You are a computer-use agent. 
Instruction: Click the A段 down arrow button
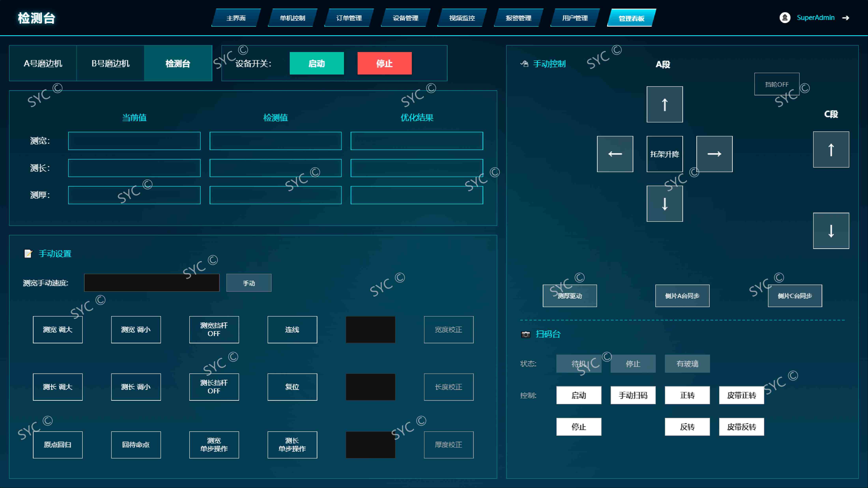pos(664,204)
